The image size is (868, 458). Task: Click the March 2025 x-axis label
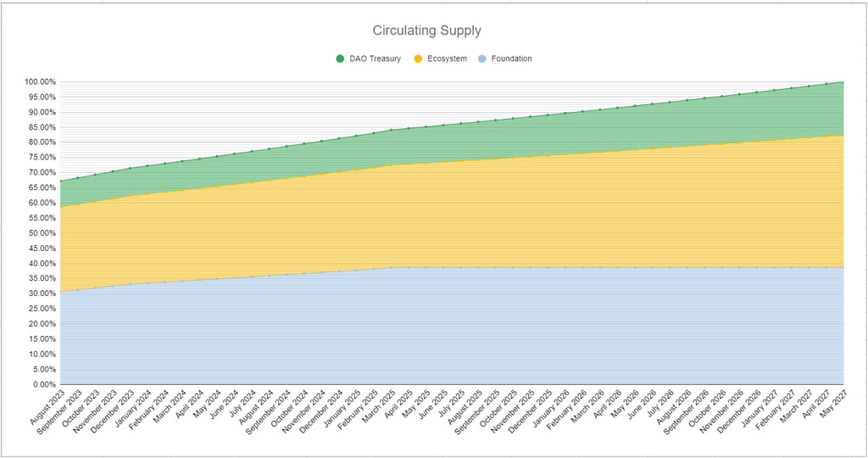click(x=377, y=407)
